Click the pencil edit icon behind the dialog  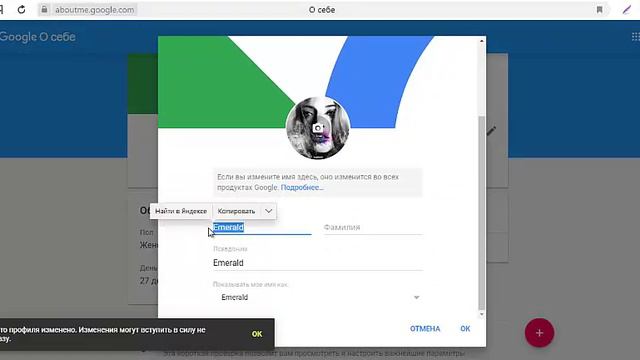tap(491, 131)
